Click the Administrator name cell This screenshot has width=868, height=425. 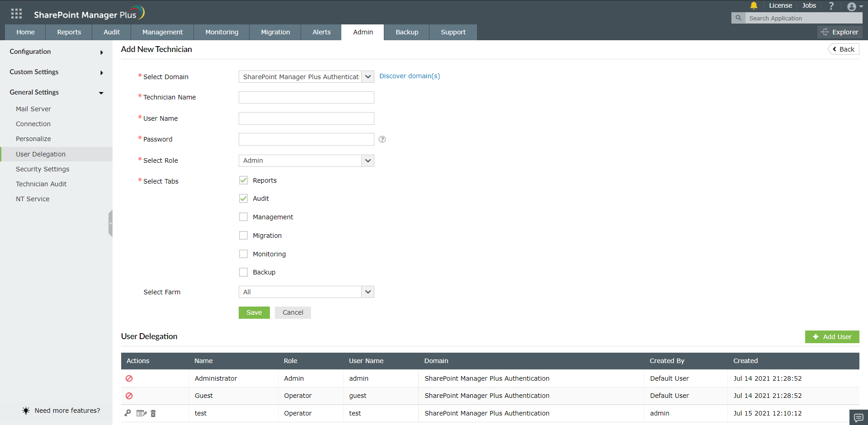(x=216, y=378)
